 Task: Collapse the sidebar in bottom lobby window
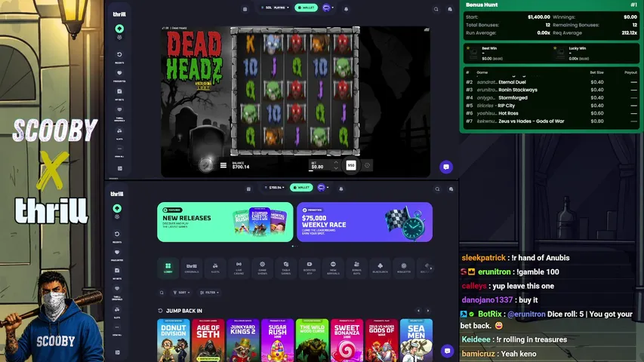117,352
